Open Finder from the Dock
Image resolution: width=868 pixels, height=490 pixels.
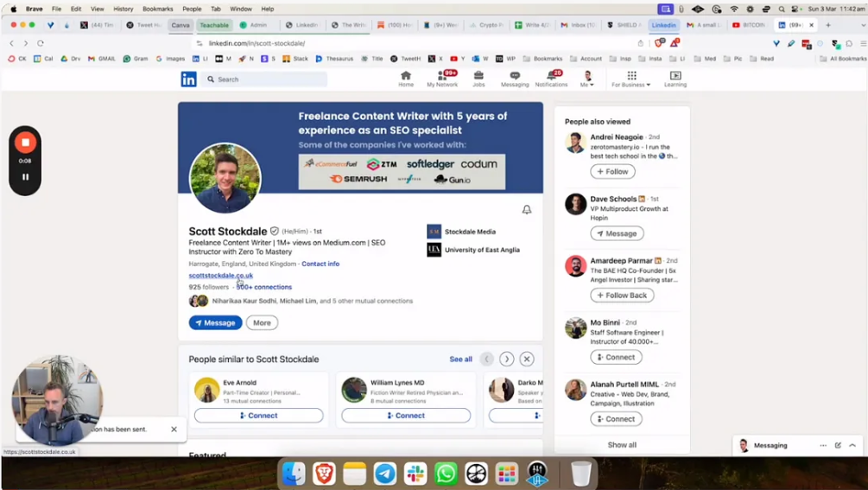click(294, 474)
